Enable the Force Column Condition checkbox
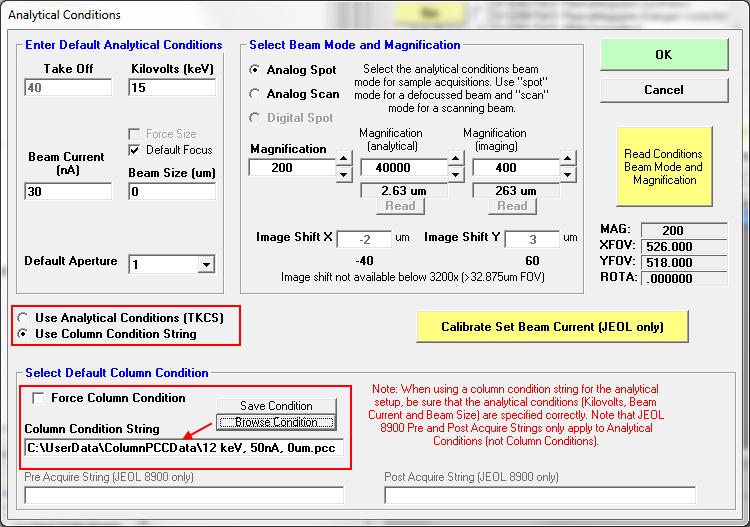The width and height of the screenshot is (750, 527). [x=39, y=398]
